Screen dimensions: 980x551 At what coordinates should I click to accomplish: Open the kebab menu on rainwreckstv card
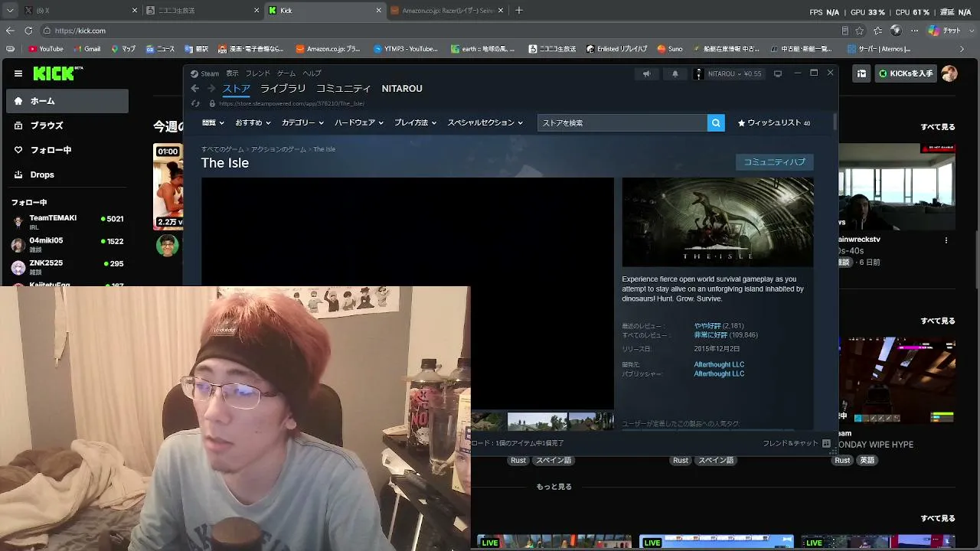pos(946,240)
